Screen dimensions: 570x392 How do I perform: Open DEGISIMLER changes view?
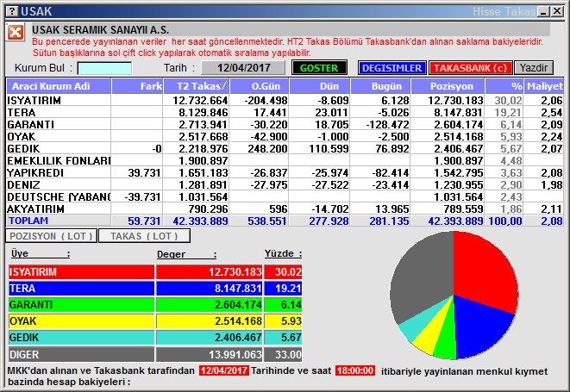coord(391,68)
